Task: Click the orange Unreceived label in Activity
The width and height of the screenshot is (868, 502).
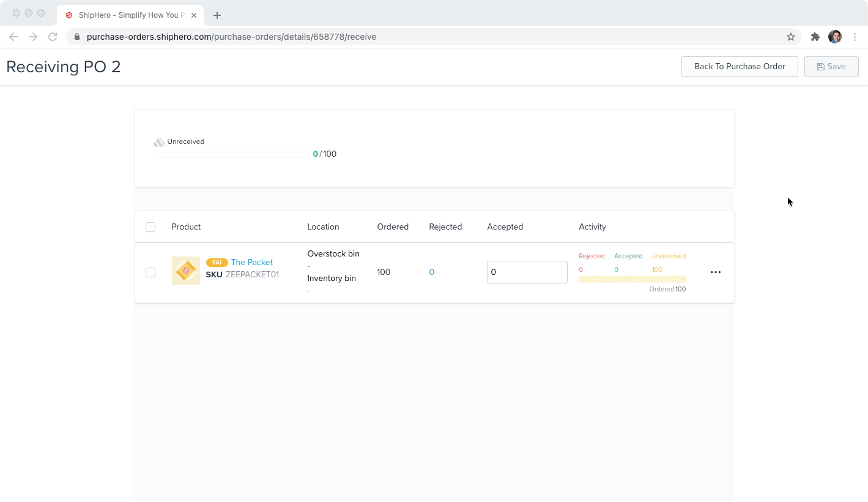Action: coord(669,256)
